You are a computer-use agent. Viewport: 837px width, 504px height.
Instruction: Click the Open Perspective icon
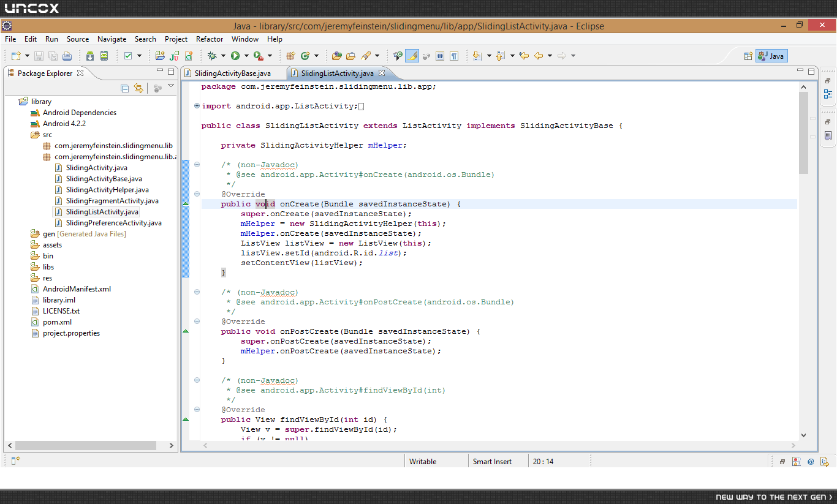[x=748, y=56]
